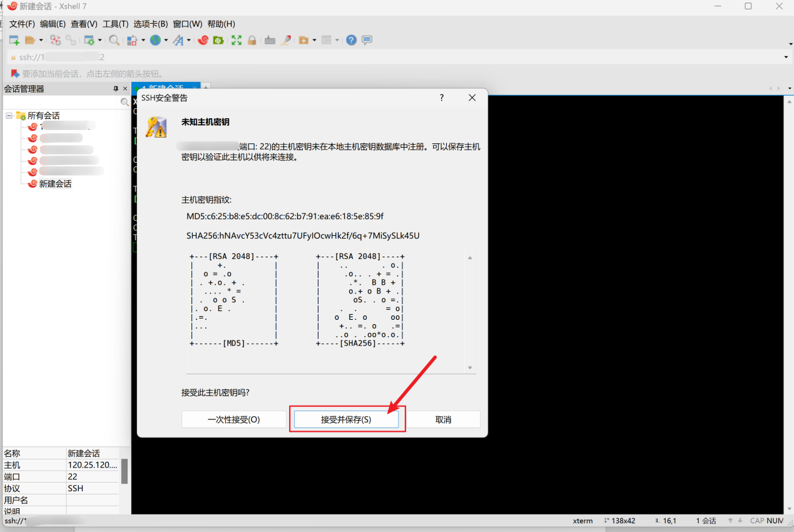Click the chat feedback bubble icon
The height and width of the screenshot is (532, 794).
coord(367,40)
